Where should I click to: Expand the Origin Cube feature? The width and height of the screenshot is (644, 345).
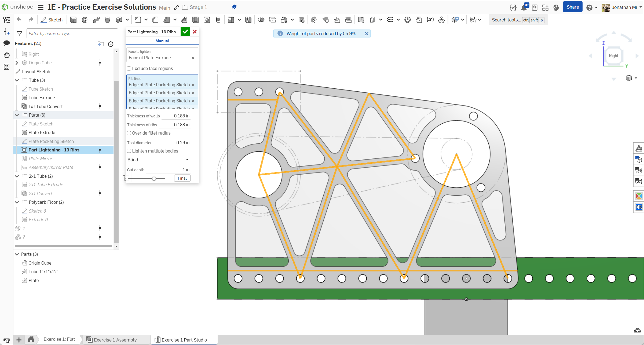(x=17, y=63)
